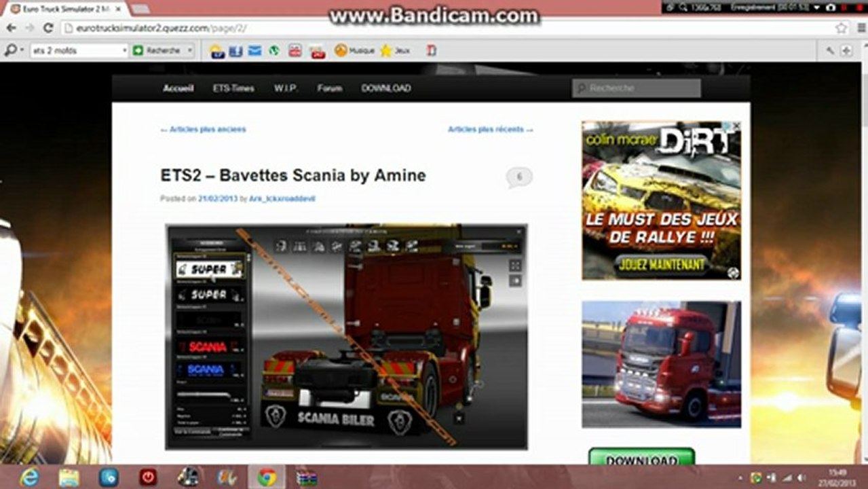Launch Internet Explorer from taskbar
Screen dimensions: 868x489
[29, 477]
